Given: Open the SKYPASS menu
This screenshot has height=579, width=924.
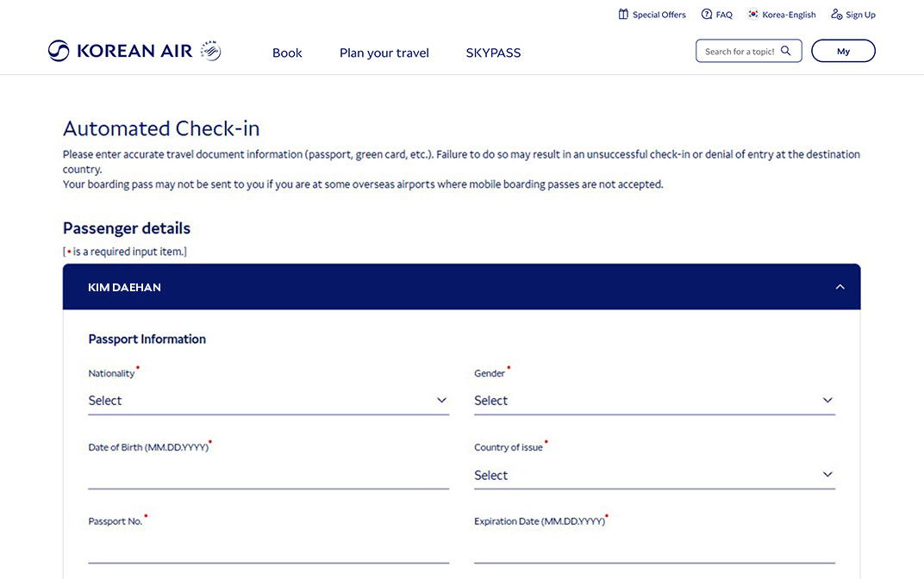Looking at the screenshot, I should [493, 53].
